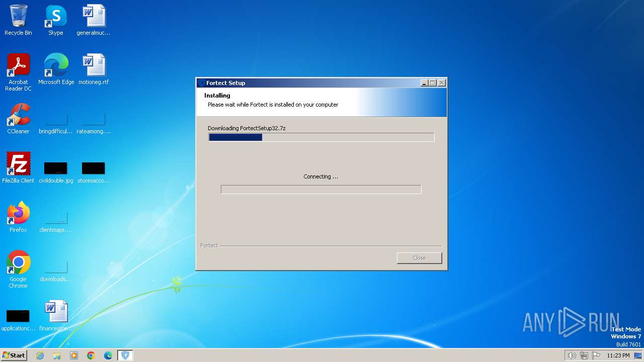This screenshot has width=644, height=362.
Task: Open the CCleaner desktop shortcut
Action: 18,119
